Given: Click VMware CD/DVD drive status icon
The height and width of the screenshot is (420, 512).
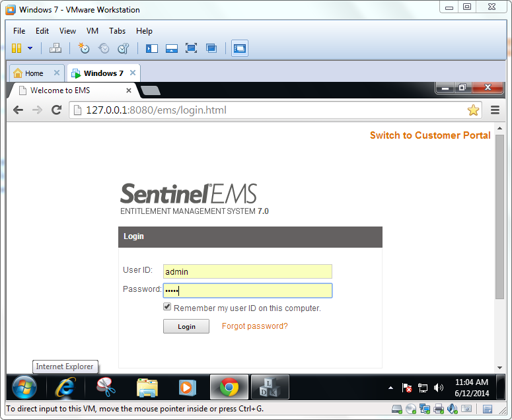Looking at the screenshot, I should coord(411,409).
